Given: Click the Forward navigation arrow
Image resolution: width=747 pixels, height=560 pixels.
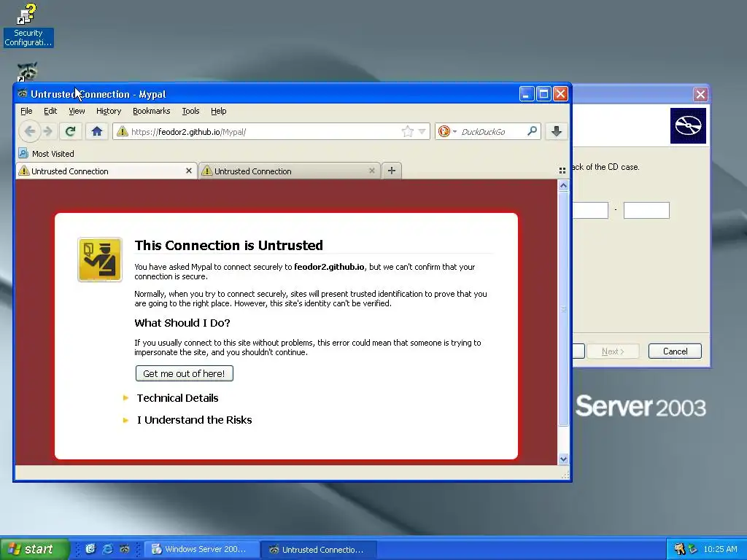Looking at the screenshot, I should click(x=47, y=131).
